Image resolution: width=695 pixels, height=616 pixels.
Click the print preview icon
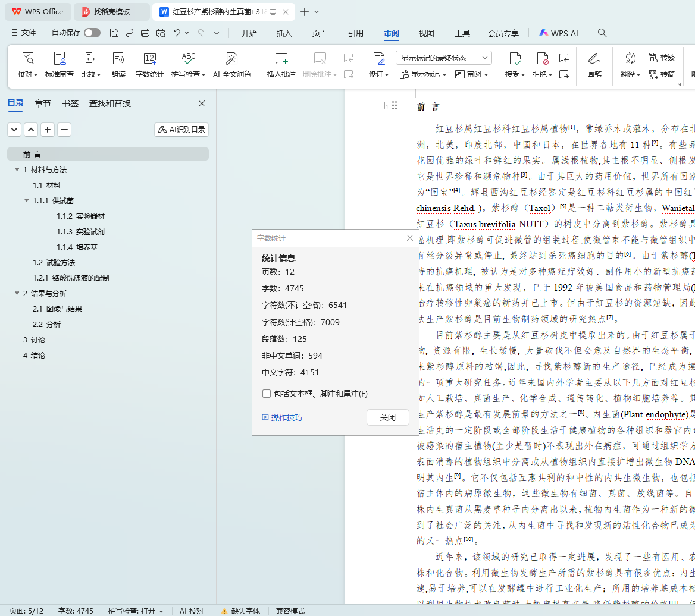(x=161, y=33)
